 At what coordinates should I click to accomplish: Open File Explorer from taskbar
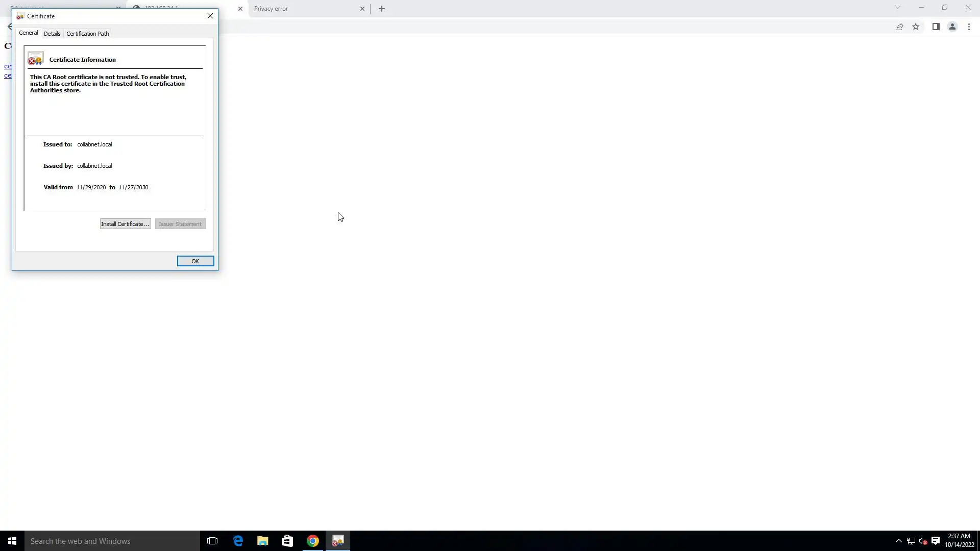(x=263, y=541)
